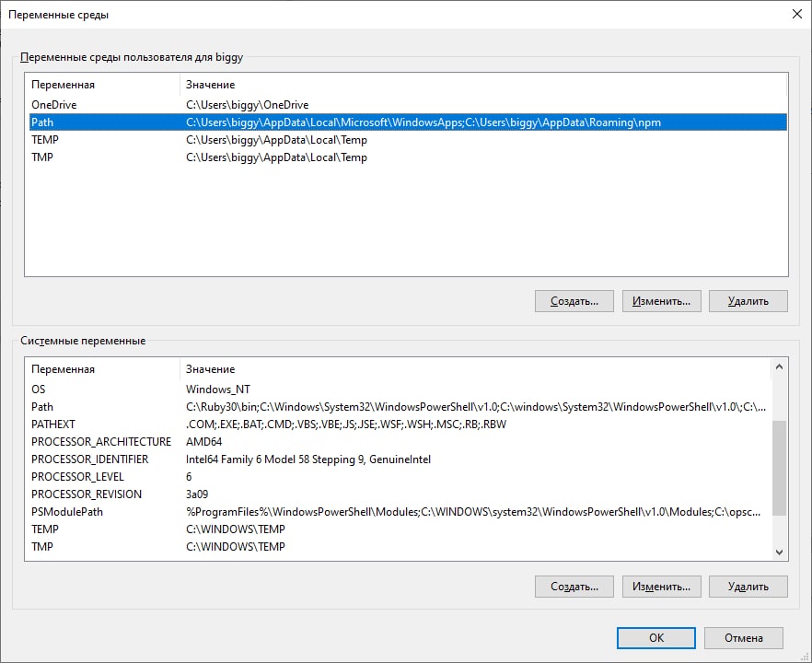Select the highlighted user Path variable

(x=406, y=122)
